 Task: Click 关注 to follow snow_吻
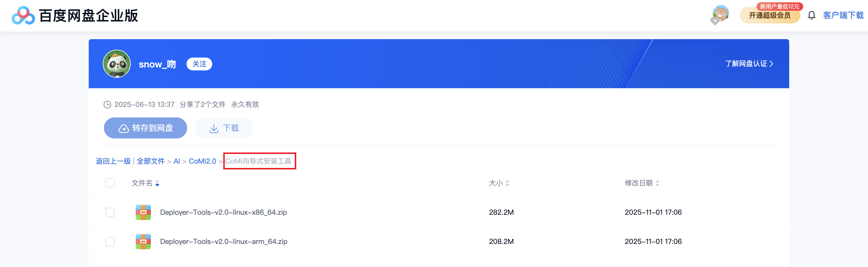[x=199, y=64]
